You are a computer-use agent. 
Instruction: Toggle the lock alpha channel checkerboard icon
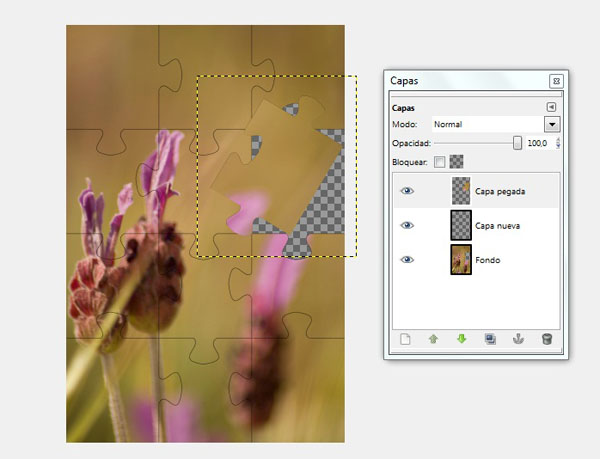[456, 162]
